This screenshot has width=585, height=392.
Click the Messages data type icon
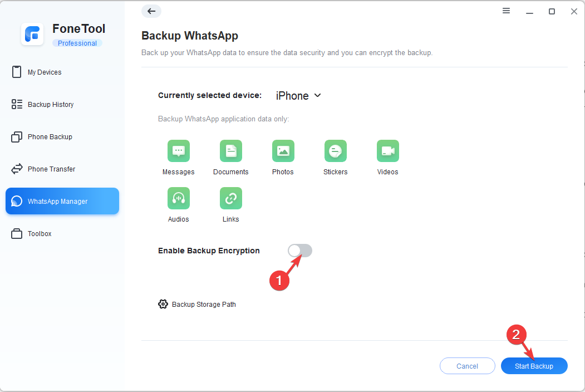point(178,151)
